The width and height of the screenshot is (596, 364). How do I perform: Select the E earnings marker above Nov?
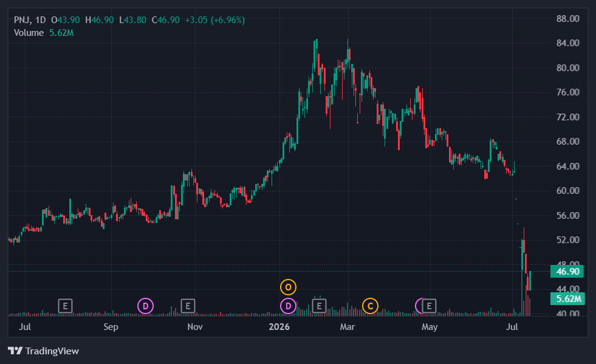(x=188, y=306)
